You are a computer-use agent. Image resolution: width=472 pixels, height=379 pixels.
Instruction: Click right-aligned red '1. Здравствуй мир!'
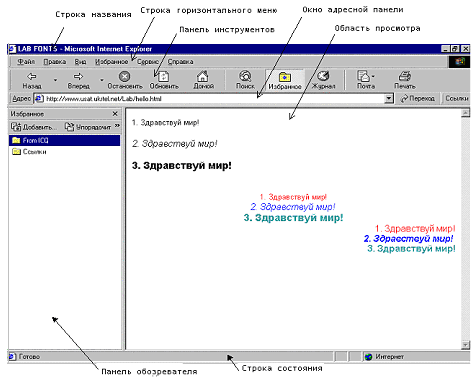tap(415, 229)
